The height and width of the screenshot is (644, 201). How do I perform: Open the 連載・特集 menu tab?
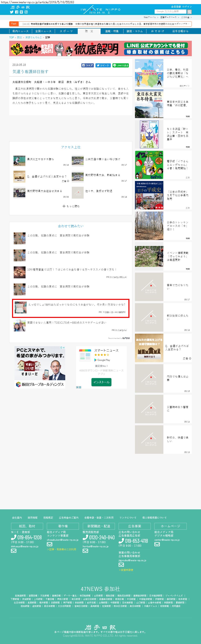[x=112, y=31]
